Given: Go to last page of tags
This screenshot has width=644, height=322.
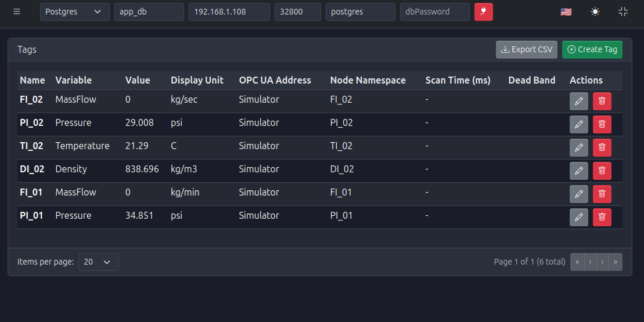Looking at the screenshot, I should click(x=615, y=262).
